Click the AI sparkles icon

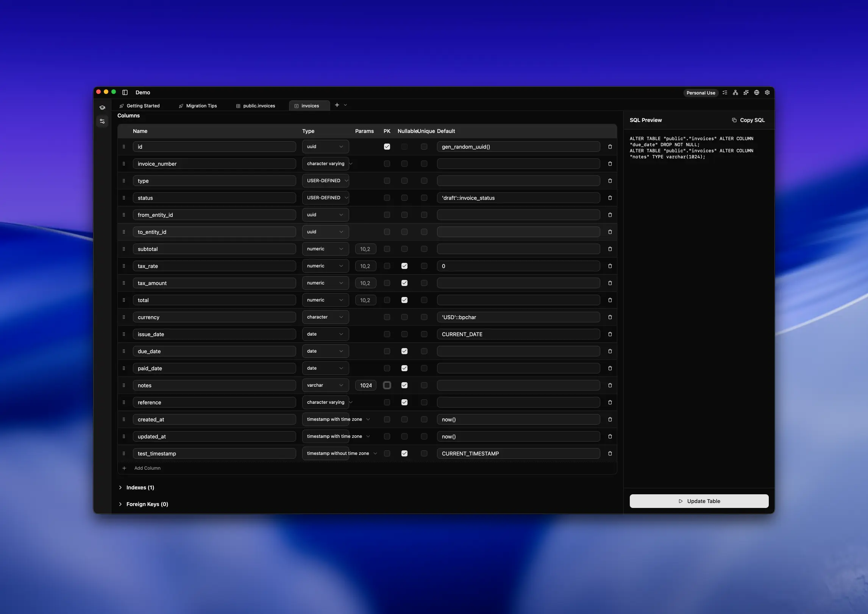click(x=746, y=92)
